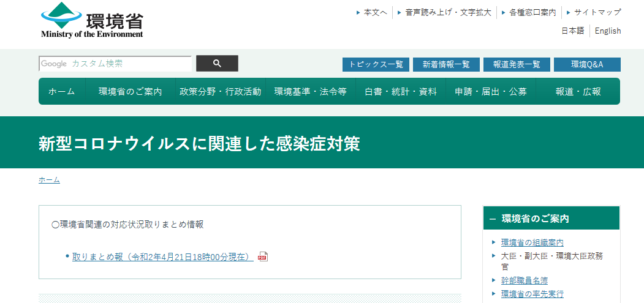Open the 環境Q&A button

pos(587,64)
